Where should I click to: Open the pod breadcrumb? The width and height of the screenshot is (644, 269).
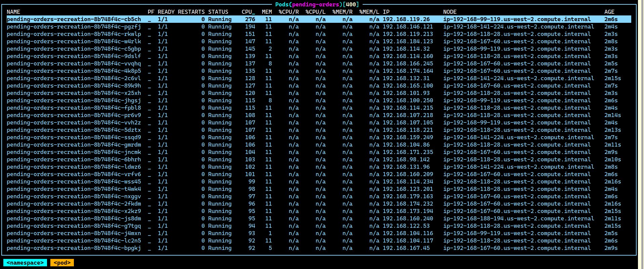tap(62, 263)
